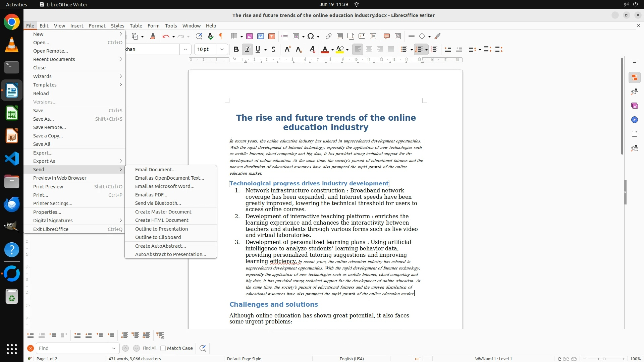
Task: Click the zoom slider in status bar
Action: tap(604, 359)
